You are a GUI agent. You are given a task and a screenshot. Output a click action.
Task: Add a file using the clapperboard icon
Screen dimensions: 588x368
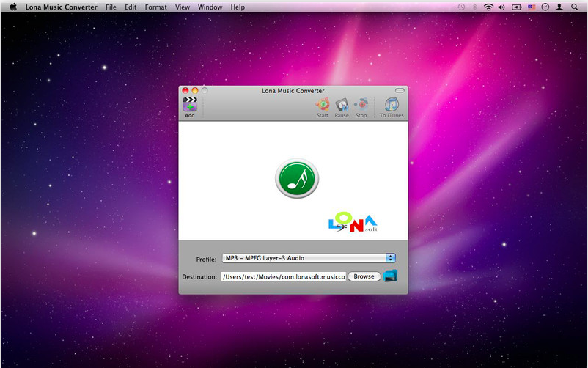[190, 105]
